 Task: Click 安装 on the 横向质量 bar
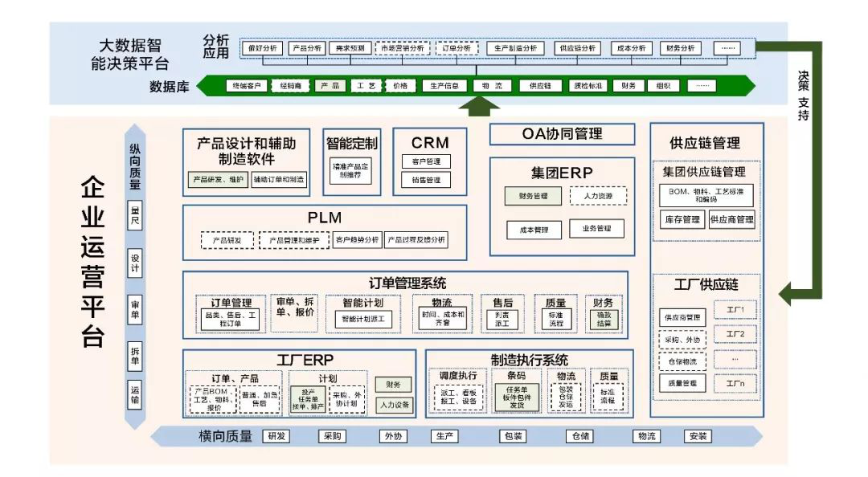(698, 437)
